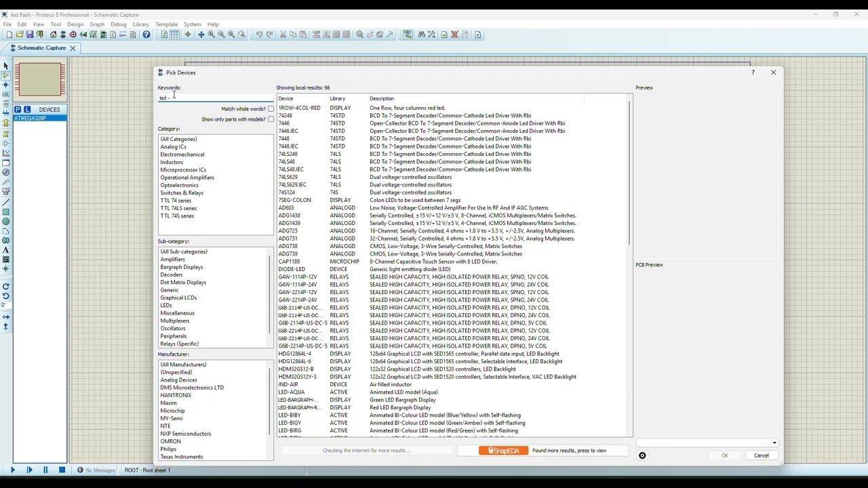The image size is (868, 488).
Task: Select Texas Instruments manufacturer
Action: (182, 457)
